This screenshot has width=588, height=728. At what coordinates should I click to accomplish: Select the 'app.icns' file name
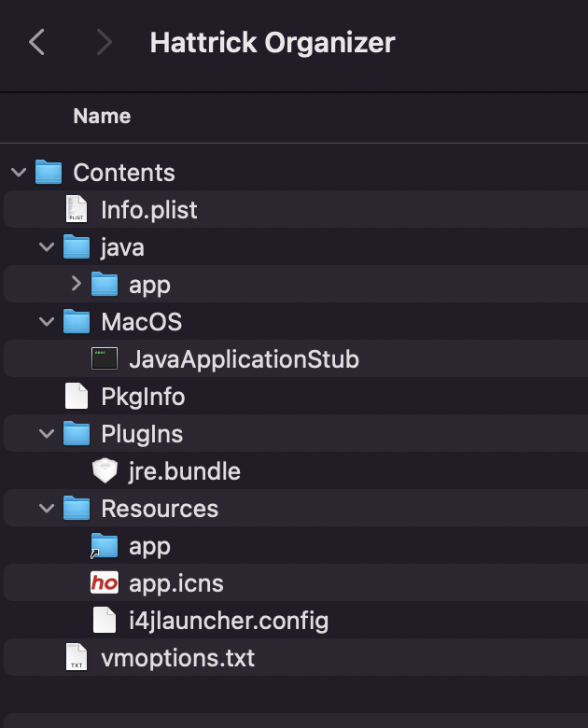click(176, 583)
